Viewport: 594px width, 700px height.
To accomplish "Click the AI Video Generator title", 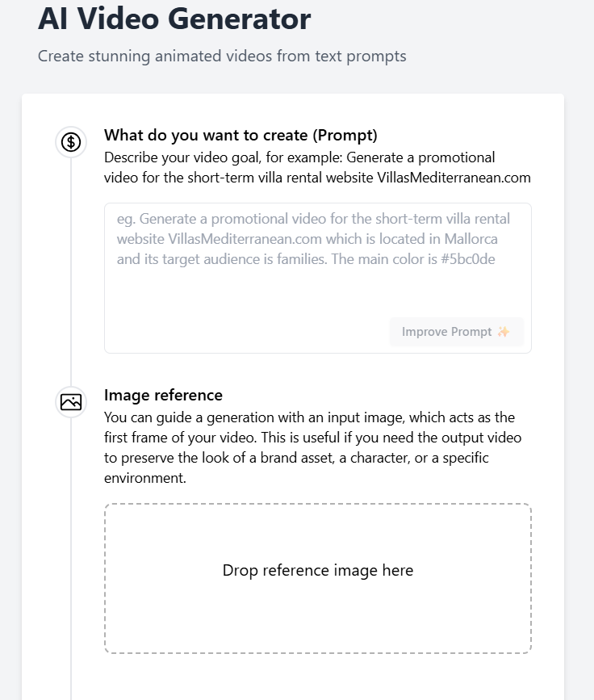I will click(x=174, y=19).
